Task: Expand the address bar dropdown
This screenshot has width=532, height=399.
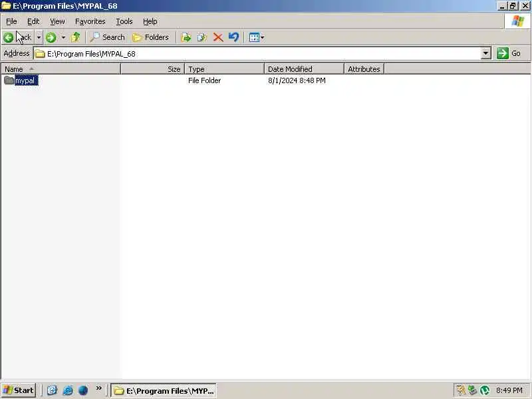Action: (486, 54)
